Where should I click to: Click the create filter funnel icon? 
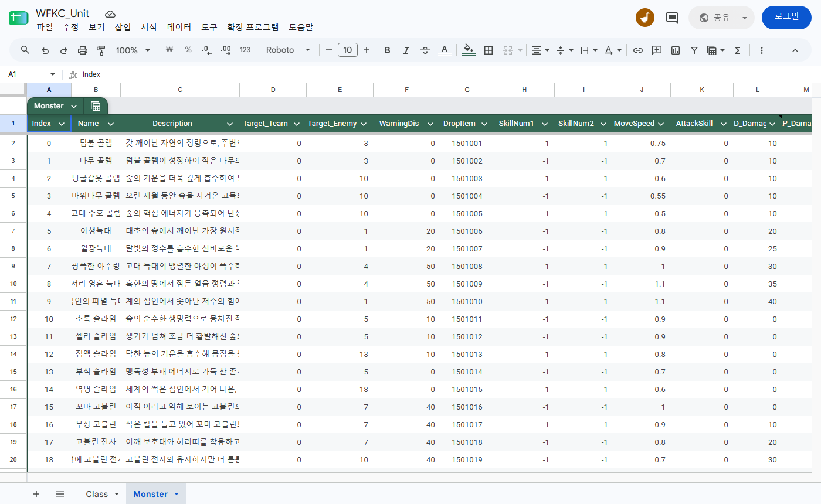pos(694,50)
